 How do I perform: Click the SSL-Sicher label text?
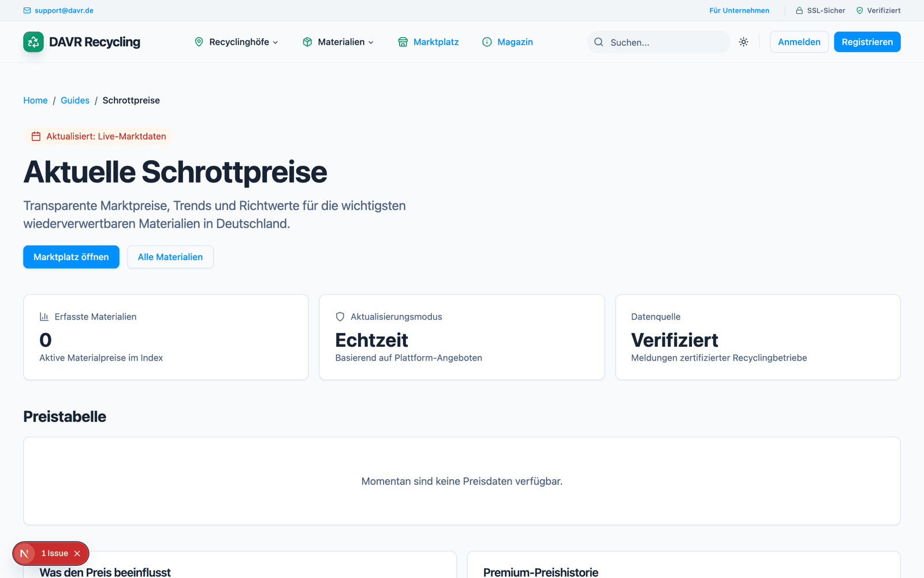826,10
